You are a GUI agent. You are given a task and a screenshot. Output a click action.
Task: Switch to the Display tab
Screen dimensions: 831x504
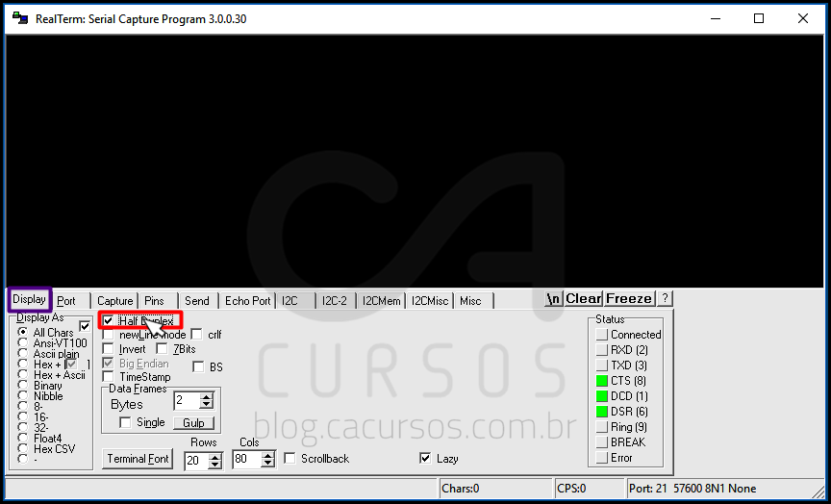29,299
